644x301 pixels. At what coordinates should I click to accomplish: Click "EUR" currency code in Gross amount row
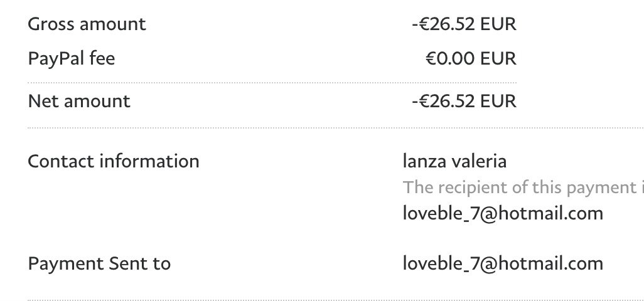point(498,24)
